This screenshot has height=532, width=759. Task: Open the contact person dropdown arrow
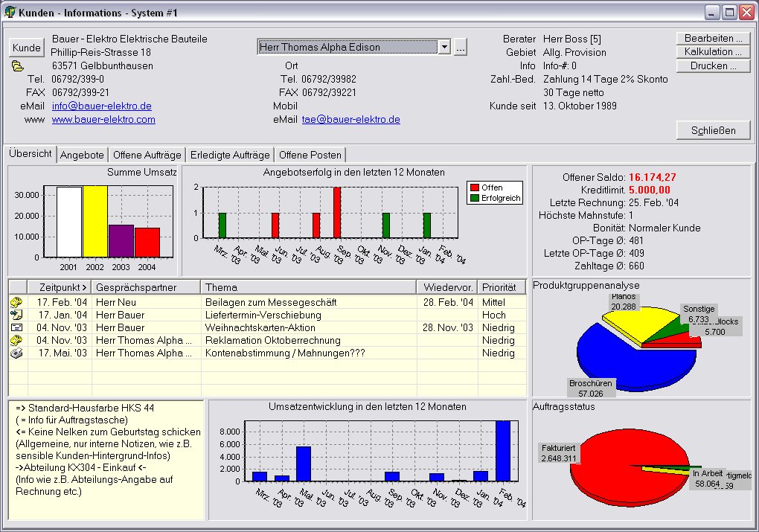[x=444, y=47]
